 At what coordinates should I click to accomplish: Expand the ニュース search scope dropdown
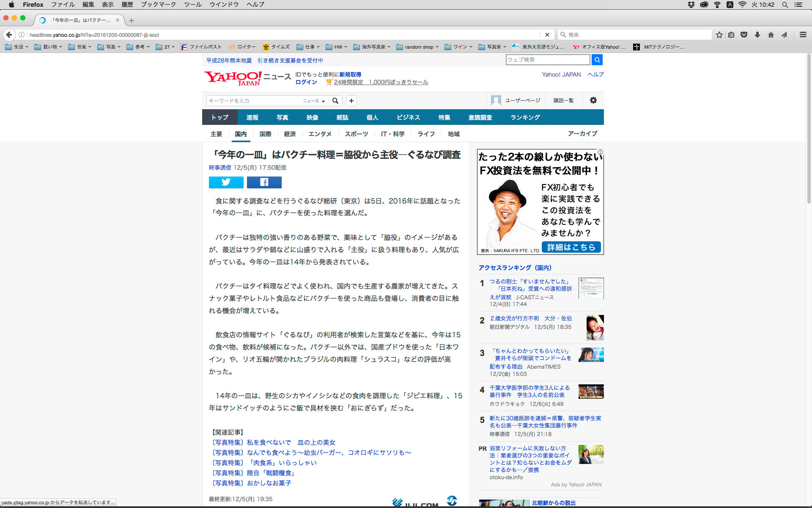tap(314, 101)
